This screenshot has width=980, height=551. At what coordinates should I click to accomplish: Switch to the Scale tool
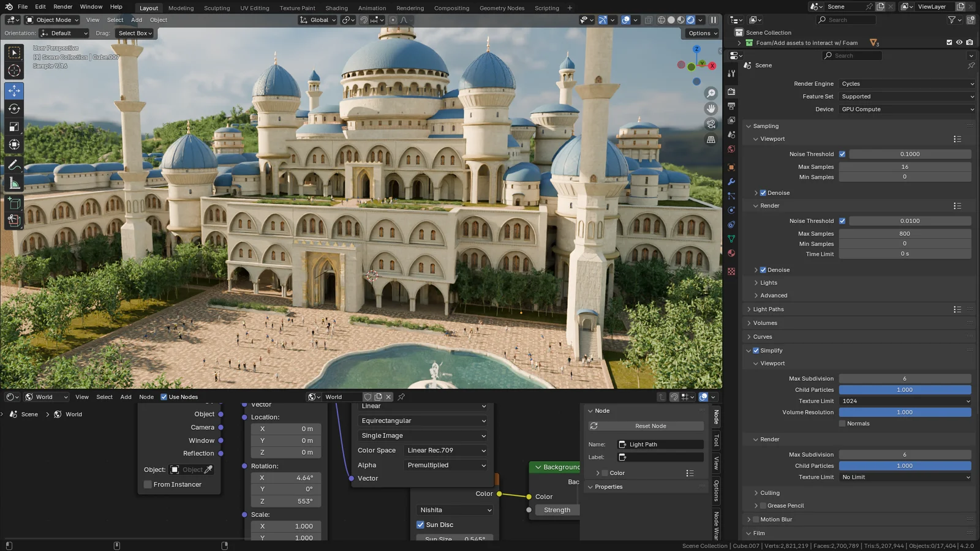[x=14, y=127]
